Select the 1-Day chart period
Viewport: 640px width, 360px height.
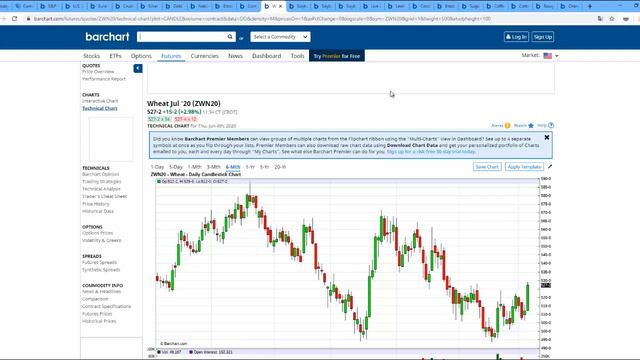157,167
